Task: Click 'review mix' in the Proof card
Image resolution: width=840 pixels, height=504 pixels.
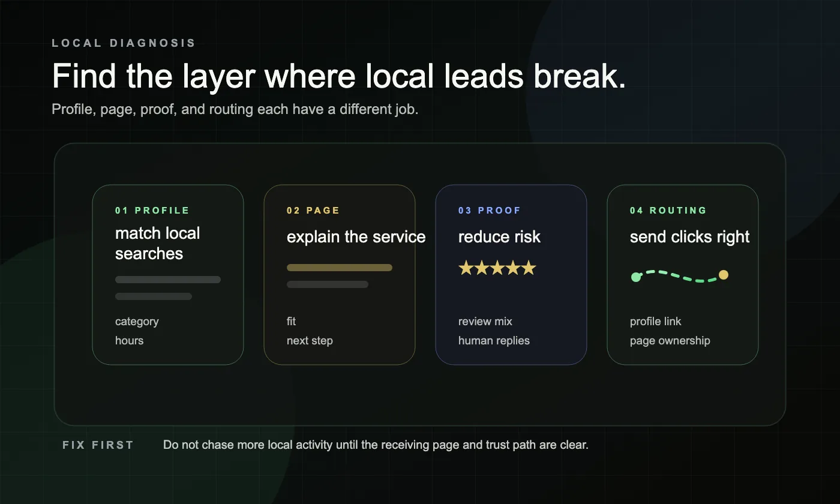Action: point(485,322)
